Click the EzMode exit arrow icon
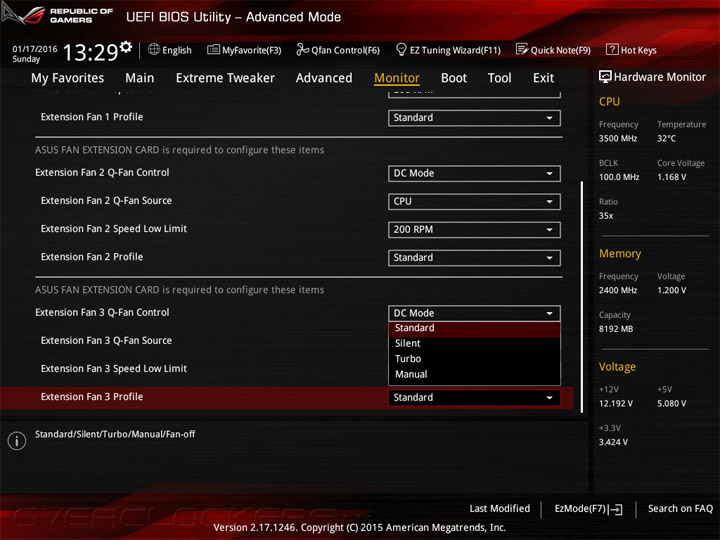The width and height of the screenshot is (720, 540). coord(616,509)
